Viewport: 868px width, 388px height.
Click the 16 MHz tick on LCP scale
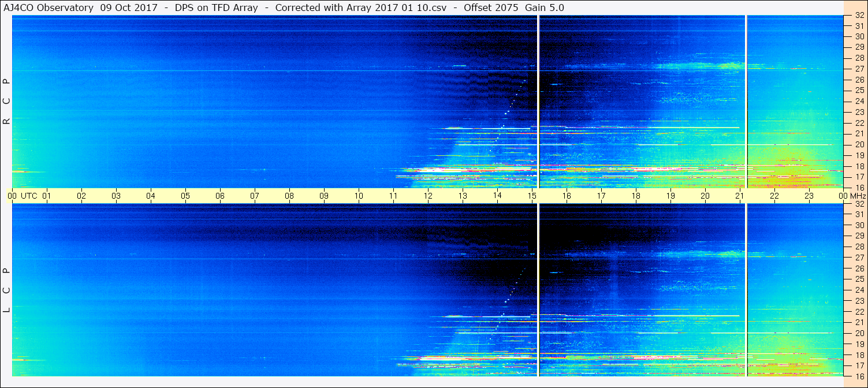click(859, 376)
